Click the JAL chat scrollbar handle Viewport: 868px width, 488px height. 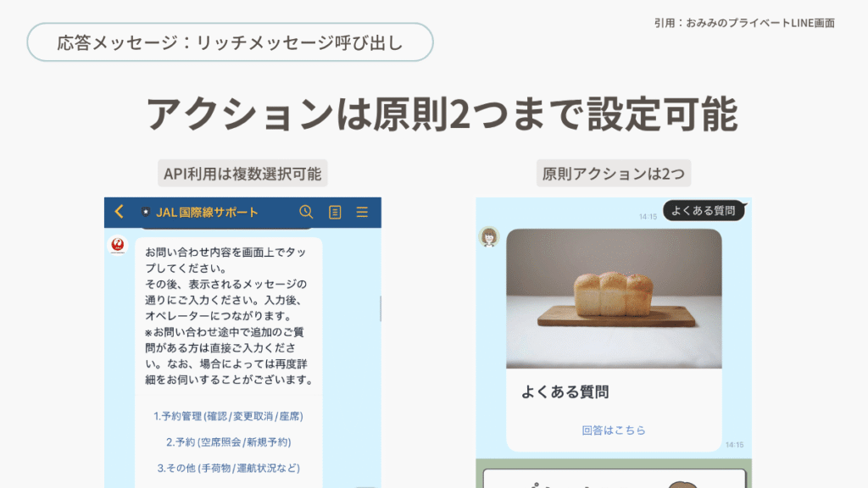381,308
